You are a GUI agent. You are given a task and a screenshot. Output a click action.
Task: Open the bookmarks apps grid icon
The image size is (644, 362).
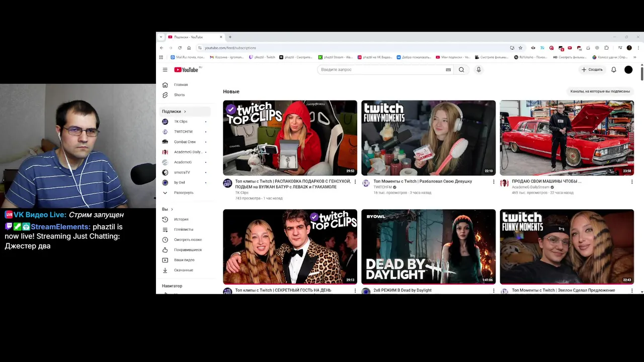coord(161,57)
